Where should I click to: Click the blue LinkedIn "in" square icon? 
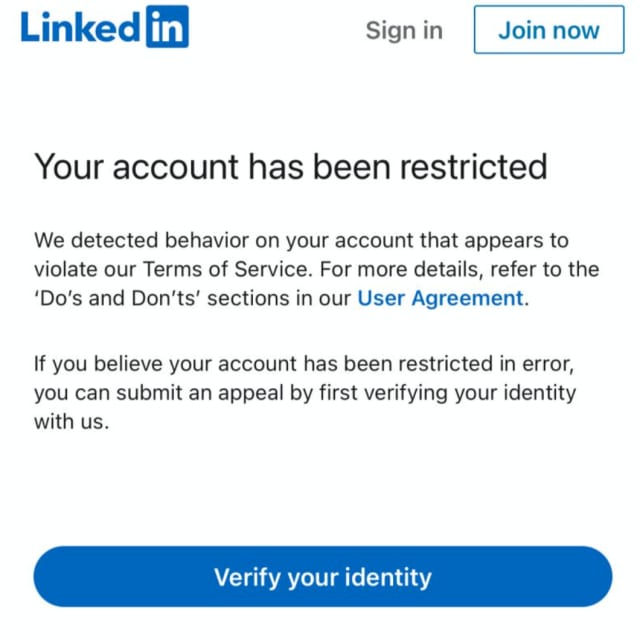[166, 27]
